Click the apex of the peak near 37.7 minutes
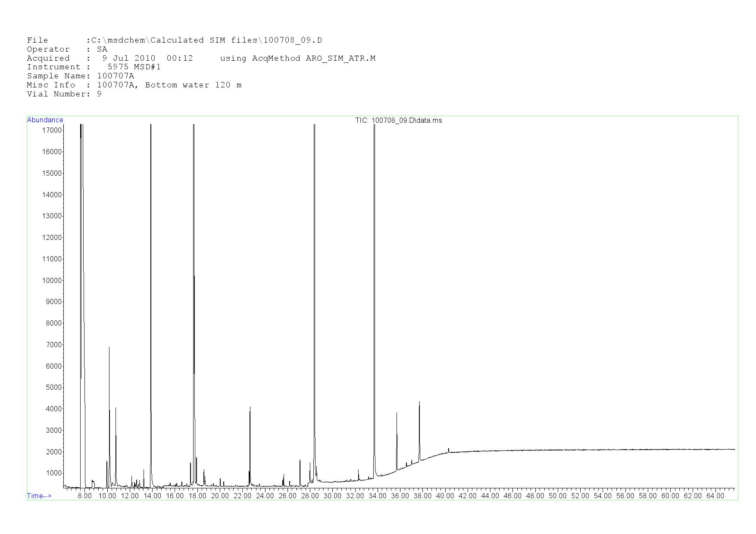 [419, 402]
